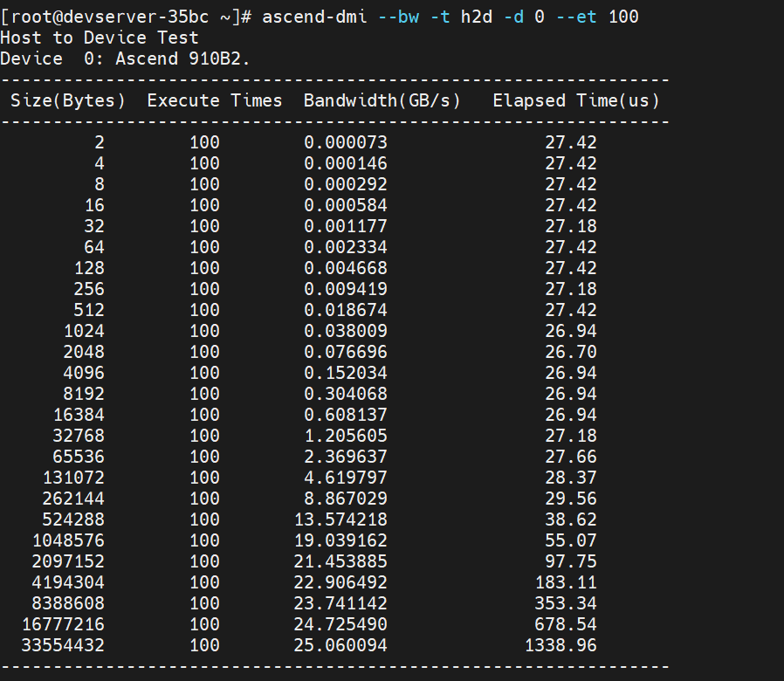The height and width of the screenshot is (681, 784).
Task: Click elapsed time 55.07
Action: [x=571, y=541]
